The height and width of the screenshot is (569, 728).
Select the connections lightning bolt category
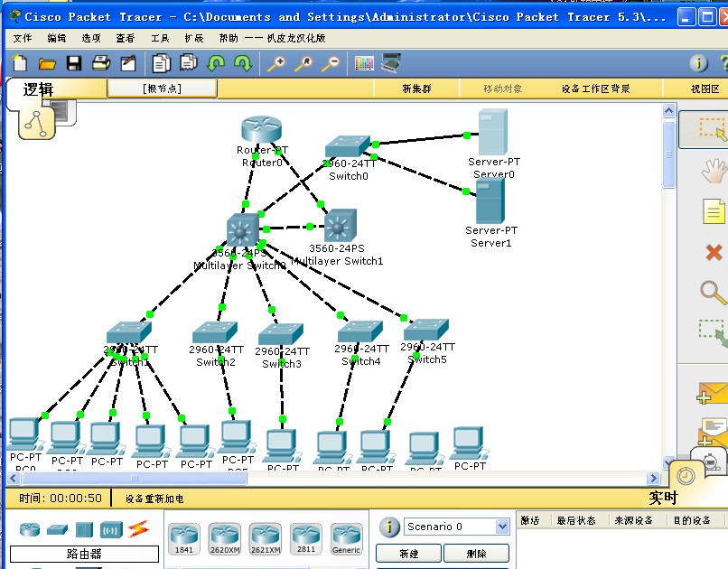(x=138, y=528)
